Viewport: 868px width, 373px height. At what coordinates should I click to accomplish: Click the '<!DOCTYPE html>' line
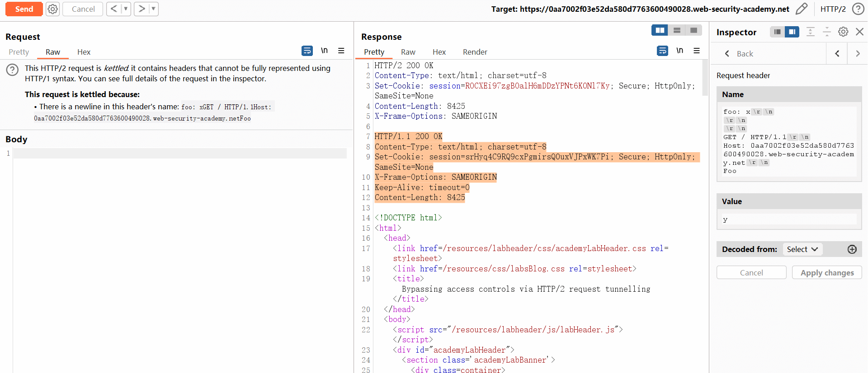coord(408,218)
